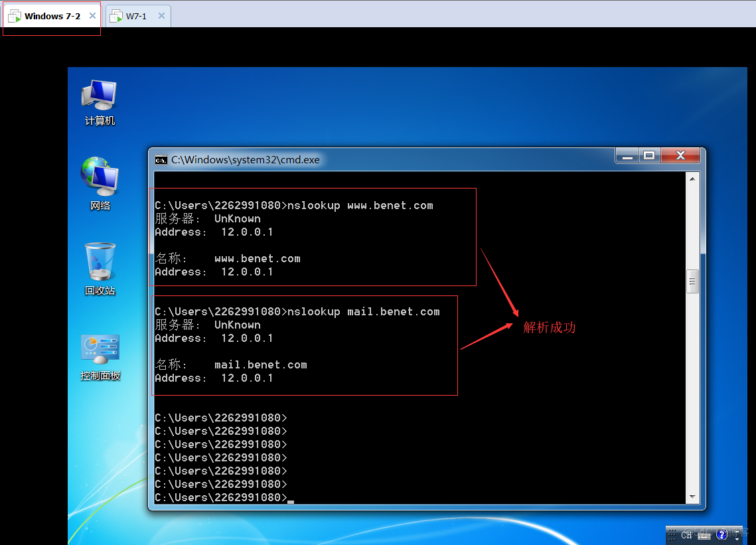Image resolution: width=756 pixels, height=545 pixels.
Task: Click the cmd scrollbar up arrow
Action: coord(692,179)
